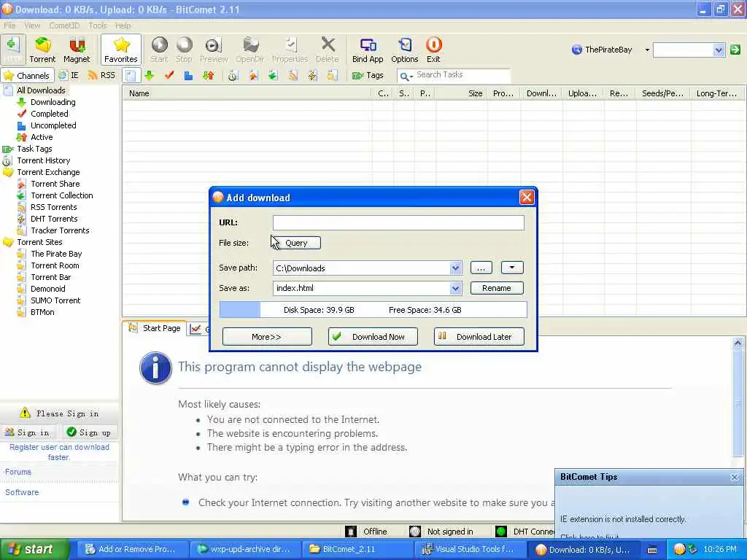Open SUMO Torrent site entry
Viewport: 747px width, 560px height.
(x=55, y=300)
